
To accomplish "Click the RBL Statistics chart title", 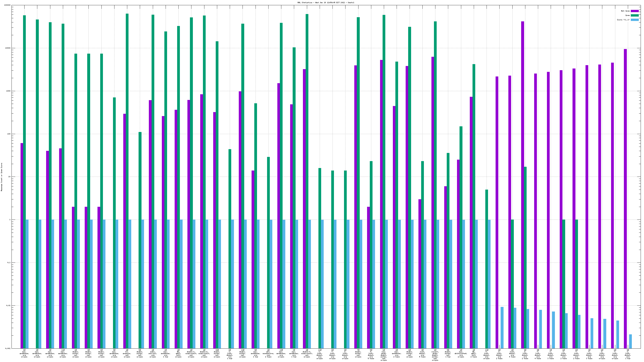I will coord(326,3).
